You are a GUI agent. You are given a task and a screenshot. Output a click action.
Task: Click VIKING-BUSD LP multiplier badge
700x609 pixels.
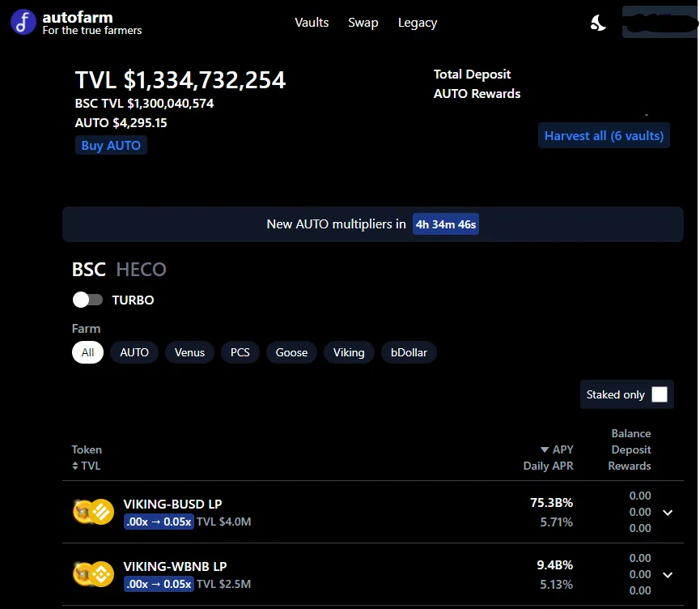click(x=159, y=522)
